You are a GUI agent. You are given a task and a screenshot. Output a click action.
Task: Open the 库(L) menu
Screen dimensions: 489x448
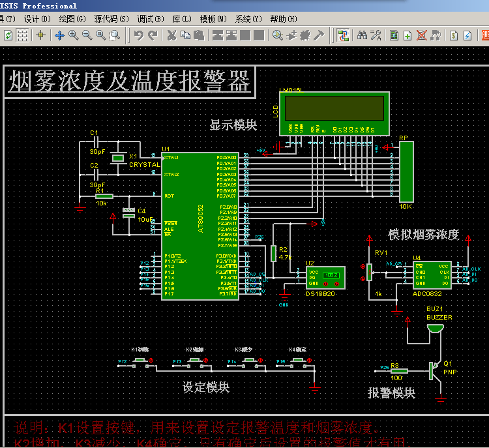tap(182, 19)
